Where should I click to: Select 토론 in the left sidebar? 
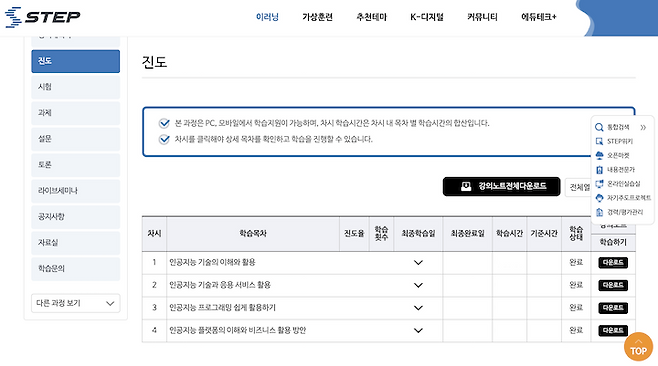[76, 165]
